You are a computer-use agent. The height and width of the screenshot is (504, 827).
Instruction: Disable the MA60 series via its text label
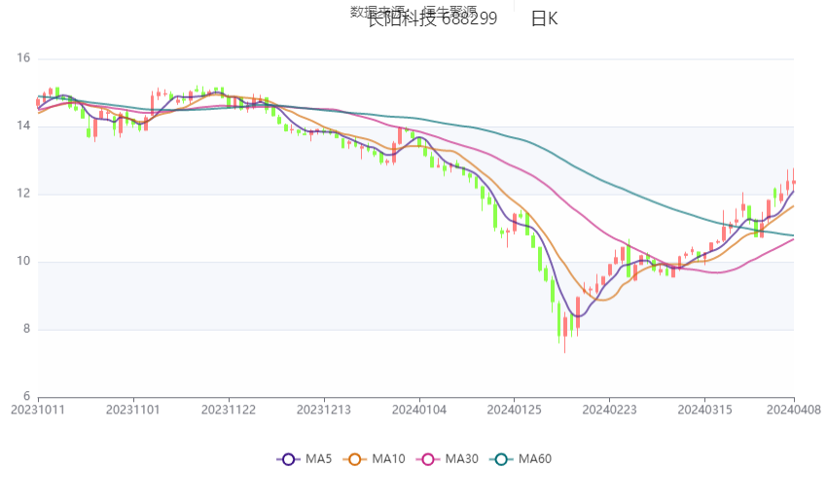tap(535, 459)
